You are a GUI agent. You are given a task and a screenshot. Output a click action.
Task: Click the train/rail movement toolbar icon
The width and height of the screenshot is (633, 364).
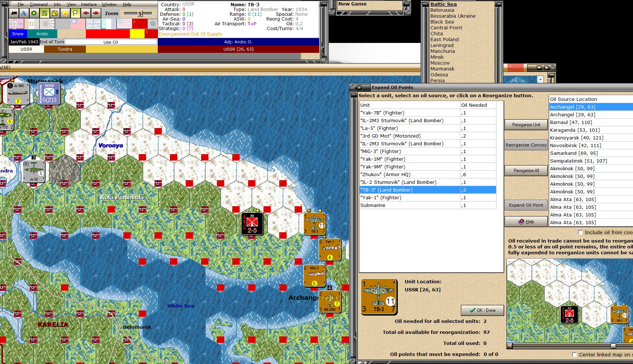[x=14, y=13]
